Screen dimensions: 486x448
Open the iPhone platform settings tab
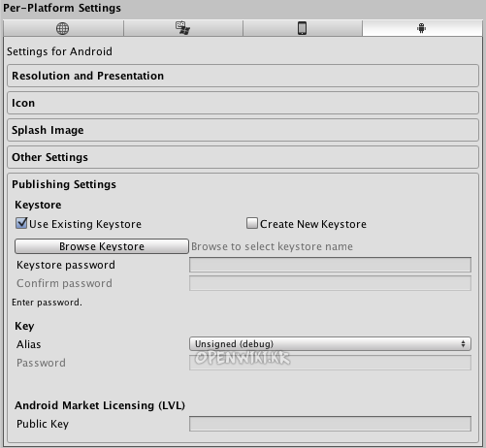(302, 28)
